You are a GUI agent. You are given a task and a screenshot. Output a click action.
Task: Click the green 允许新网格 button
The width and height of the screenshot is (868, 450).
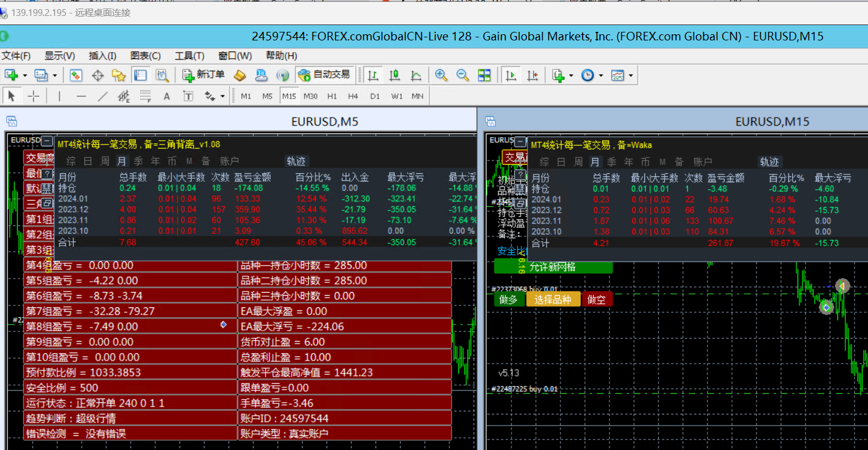553,267
